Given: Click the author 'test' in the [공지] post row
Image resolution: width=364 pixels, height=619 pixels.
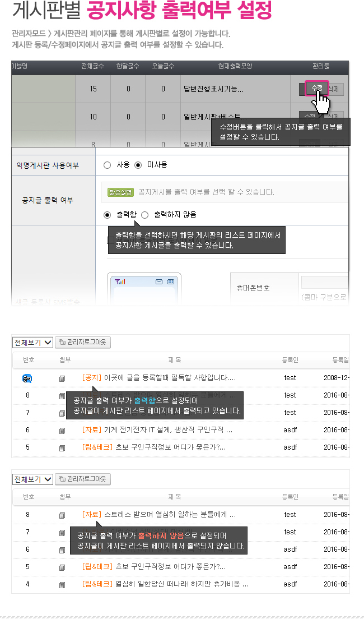Looking at the screenshot, I should 290,378.
